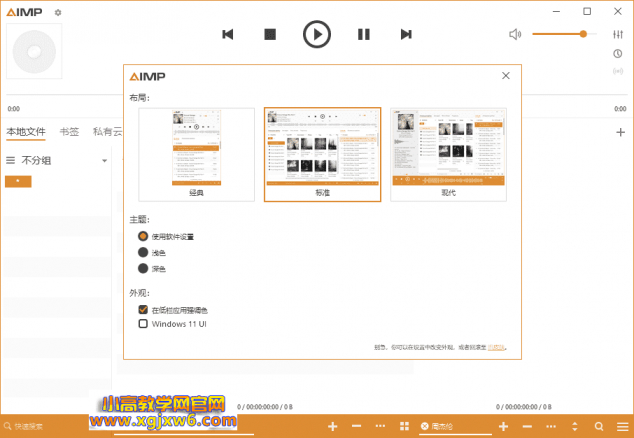Mute sound using the speaker icon

pyautogui.click(x=515, y=34)
